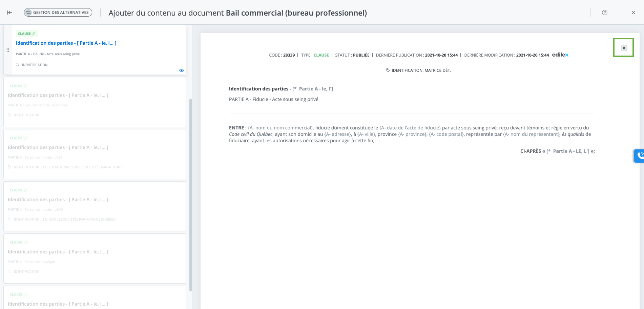Click the {A- nom du représentant} placeholder
Image resolution: width=644 pixels, height=309 pixels.
click(x=531, y=134)
